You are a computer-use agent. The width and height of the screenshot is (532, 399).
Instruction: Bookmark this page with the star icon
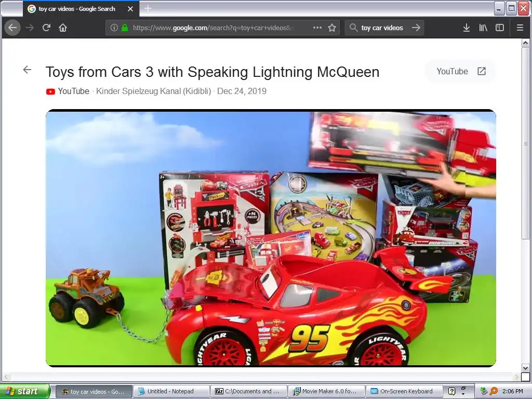332,28
